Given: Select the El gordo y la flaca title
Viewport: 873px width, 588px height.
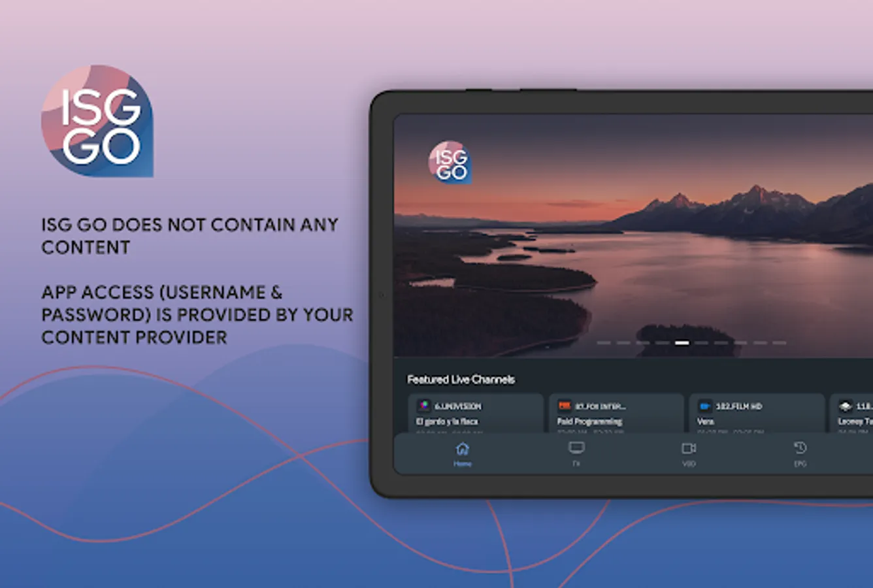Looking at the screenshot, I should pos(447,421).
